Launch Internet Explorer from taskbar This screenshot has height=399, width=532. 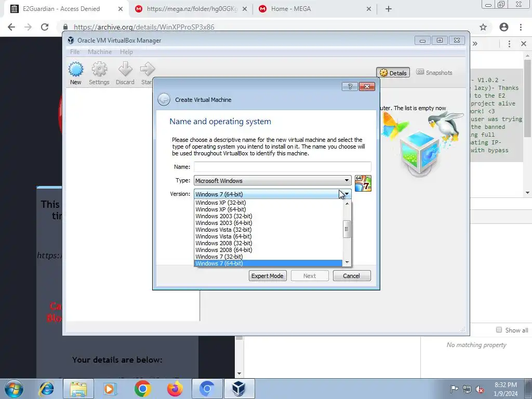point(46,389)
